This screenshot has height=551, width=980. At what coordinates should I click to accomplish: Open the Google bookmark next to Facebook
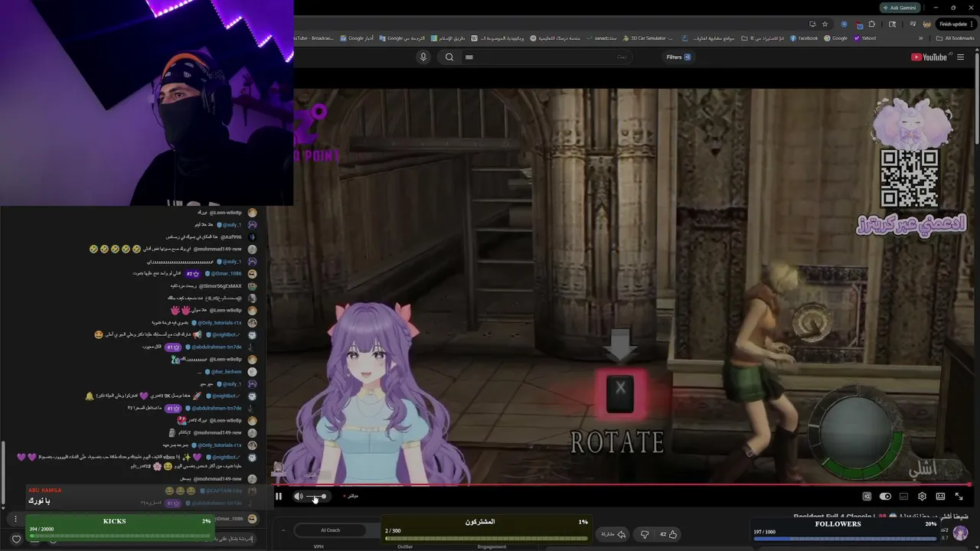click(x=836, y=38)
